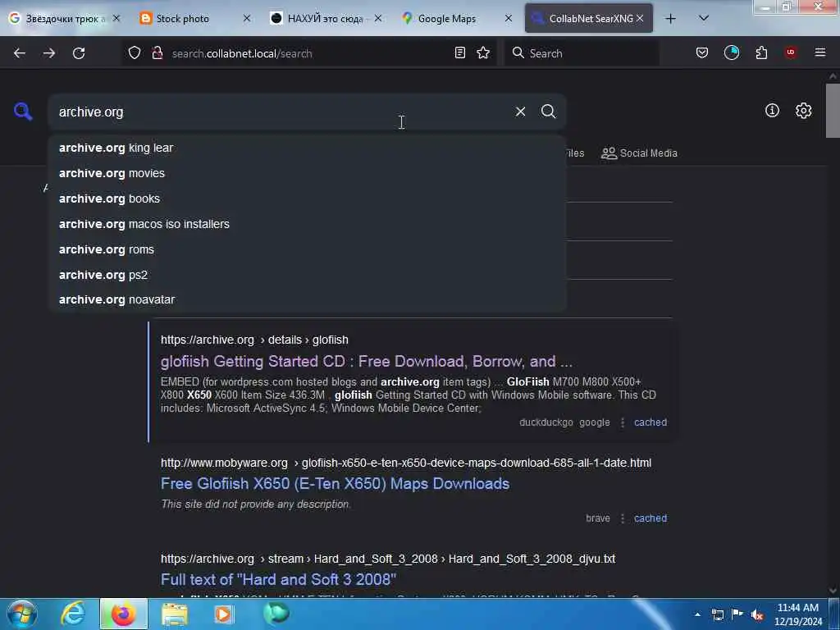Close the Stock photo tab
Viewport: 840px width, 630px height.
click(246, 18)
